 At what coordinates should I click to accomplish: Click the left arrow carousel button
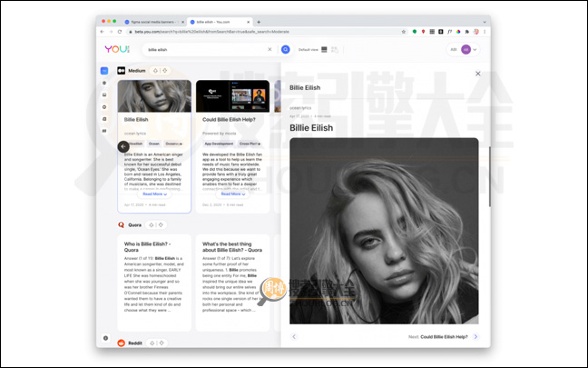(123, 146)
